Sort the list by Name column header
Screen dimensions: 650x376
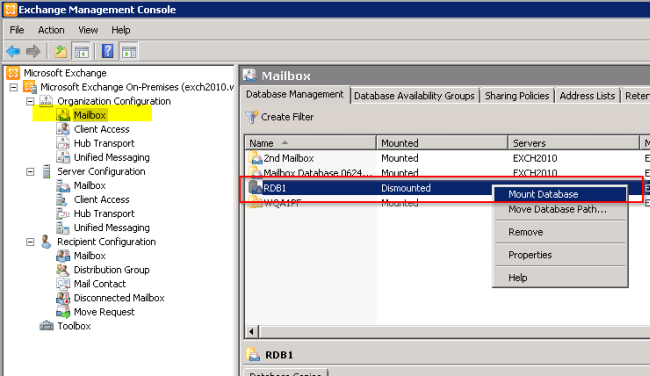click(x=310, y=143)
